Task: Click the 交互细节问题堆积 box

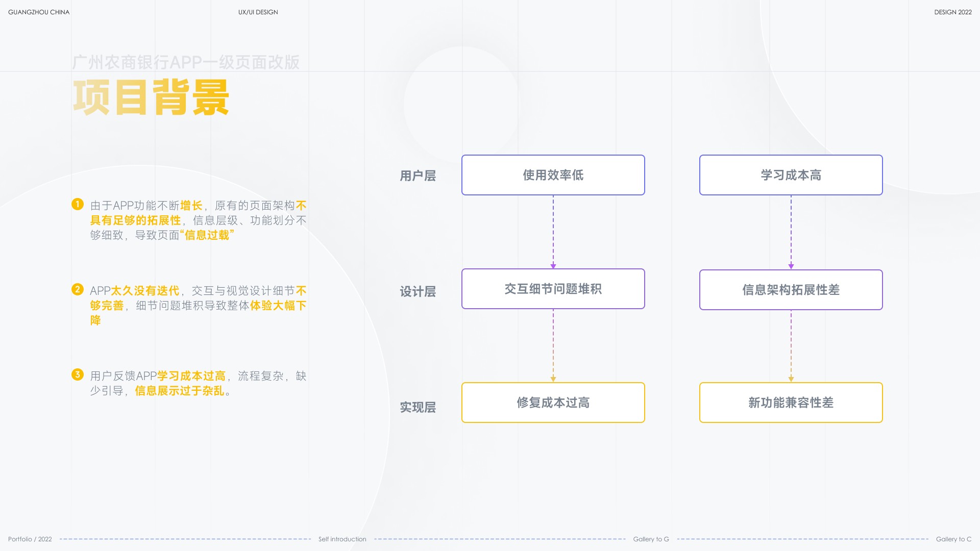Action: tap(553, 289)
